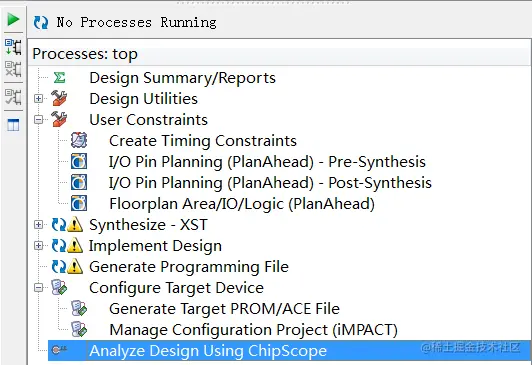This screenshot has height=365, width=532.
Task: Select Manage Configuration Project (iMPACT)
Action: click(x=253, y=330)
